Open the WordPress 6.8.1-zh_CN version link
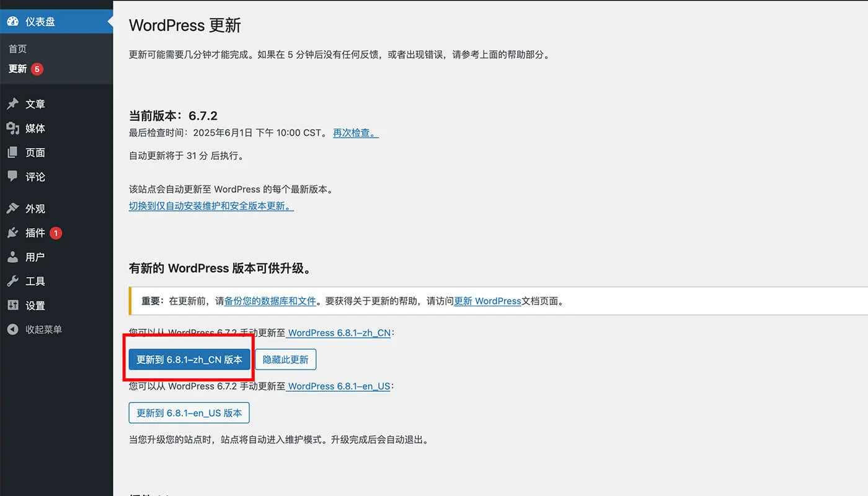Viewport: 868px width, 496px height. (x=339, y=333)
